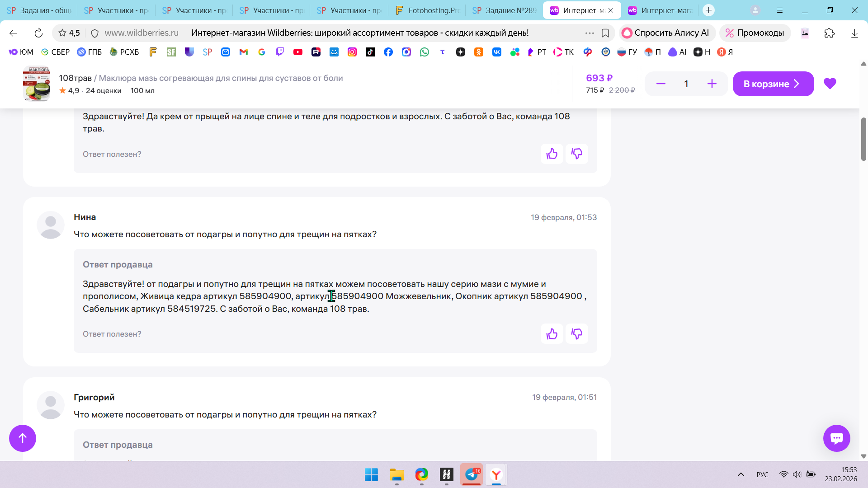Decrease quantity with the minus button
This screenshot has width=868, height=488.
pyautogui.click(x=660, y=84)
